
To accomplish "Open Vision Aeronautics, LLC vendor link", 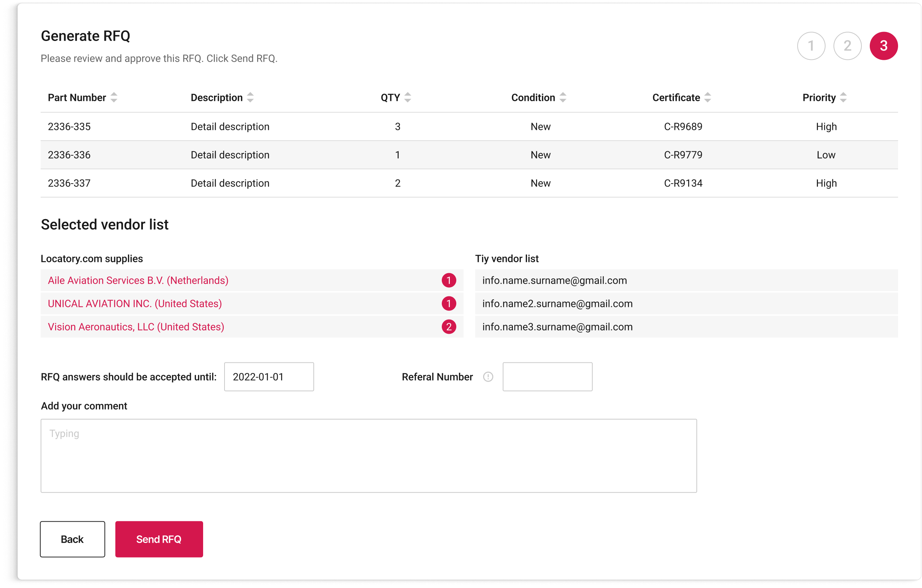I will (x=136, y=327).
